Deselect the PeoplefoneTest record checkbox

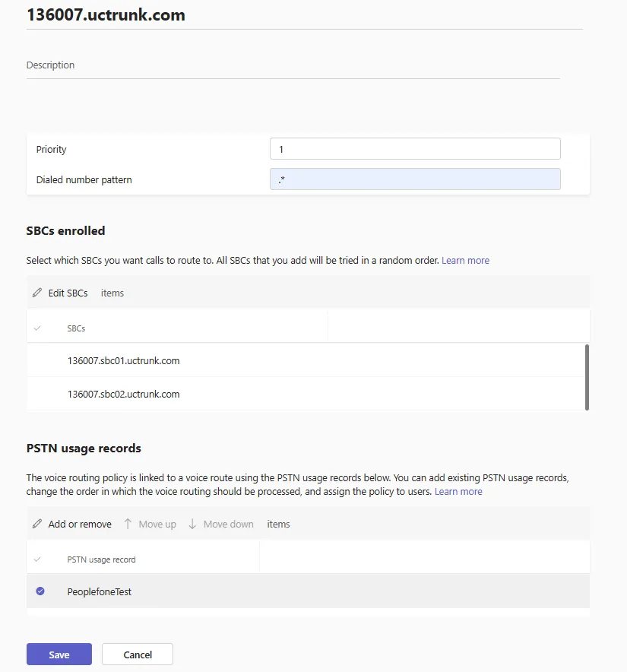[x=40, y=591]
